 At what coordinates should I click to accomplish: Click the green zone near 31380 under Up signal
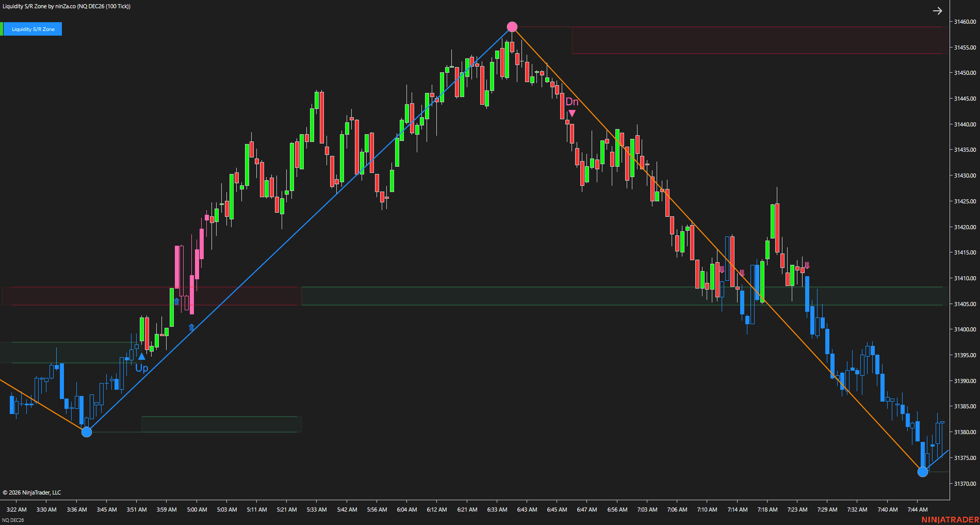point(222,424)
